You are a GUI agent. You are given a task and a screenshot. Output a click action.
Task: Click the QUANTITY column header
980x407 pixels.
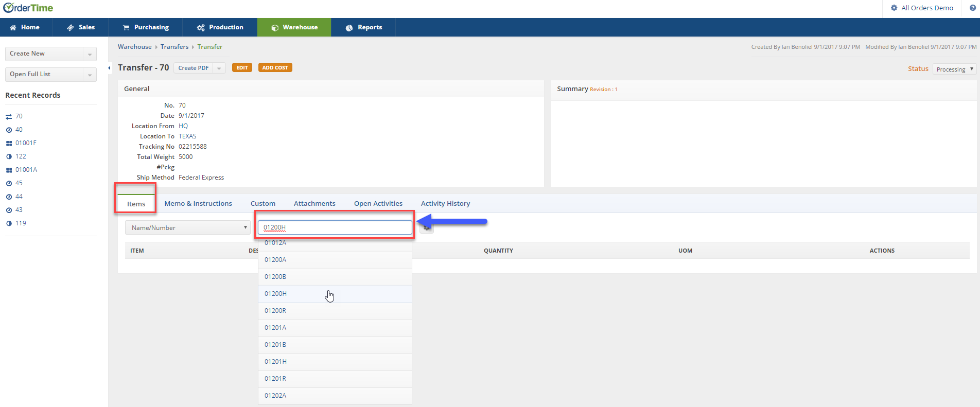pyautogui.click(x=498, y=251)
